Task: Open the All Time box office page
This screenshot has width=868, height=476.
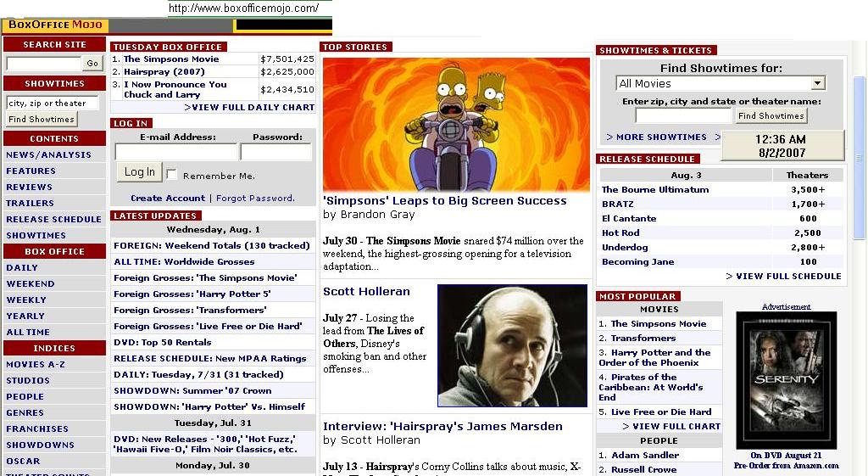Action: click(x=28, y=332)
